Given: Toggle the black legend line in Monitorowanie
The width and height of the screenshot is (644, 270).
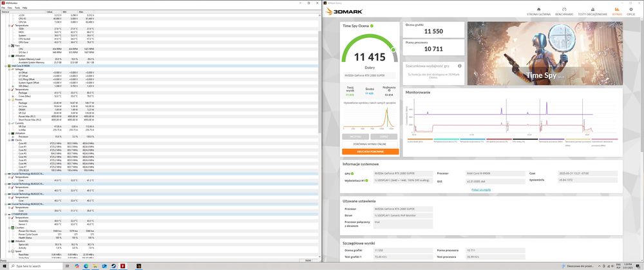Looking at the screenshot, I should click(x=525, y=139).
